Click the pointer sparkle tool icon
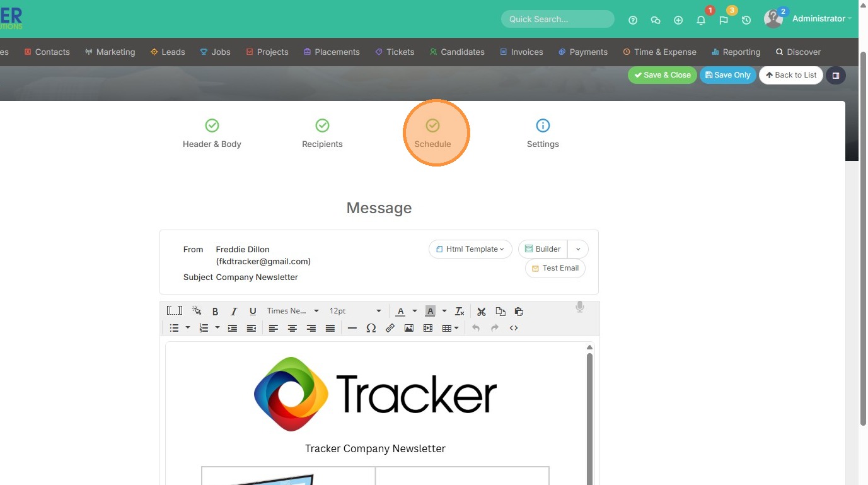 [197, 311]
